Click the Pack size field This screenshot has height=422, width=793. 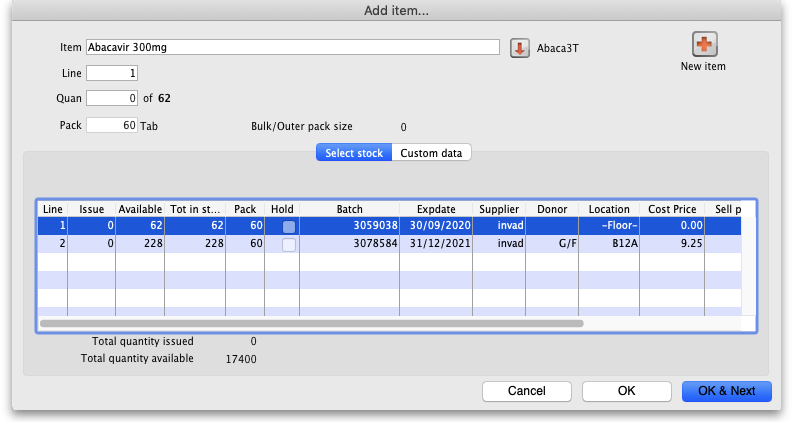(112, 126)
